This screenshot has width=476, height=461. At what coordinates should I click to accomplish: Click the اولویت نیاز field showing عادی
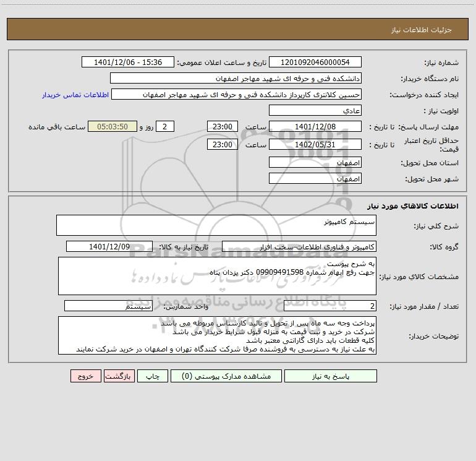pyautogui.click(x=315, y=110)
